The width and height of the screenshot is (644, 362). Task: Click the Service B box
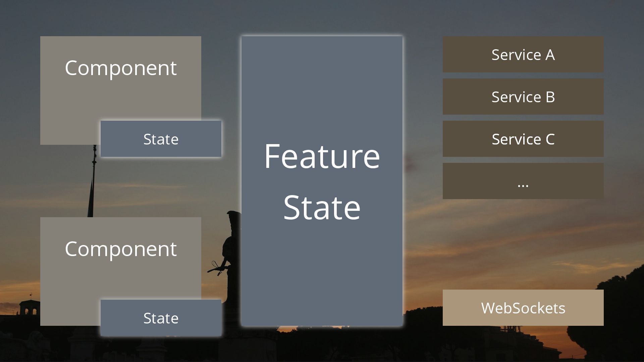[523, 97]
